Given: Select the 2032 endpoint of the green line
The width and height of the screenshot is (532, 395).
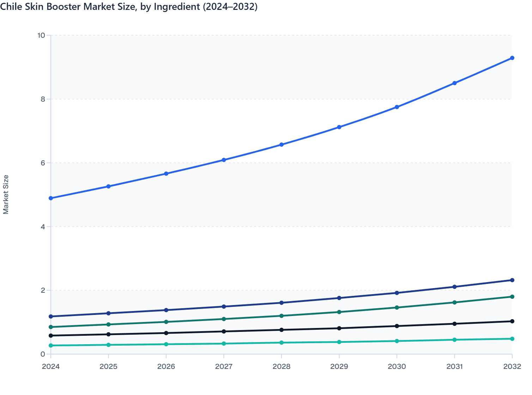Looking at the screenshot, I should (x=512, y=297).
